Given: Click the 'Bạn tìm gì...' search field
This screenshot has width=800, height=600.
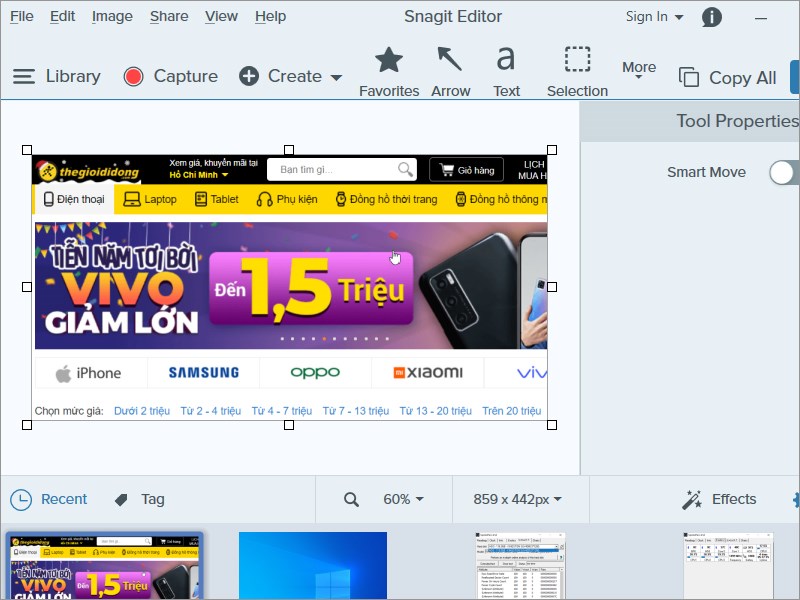Looking at the screenshot, I should 342,169.
